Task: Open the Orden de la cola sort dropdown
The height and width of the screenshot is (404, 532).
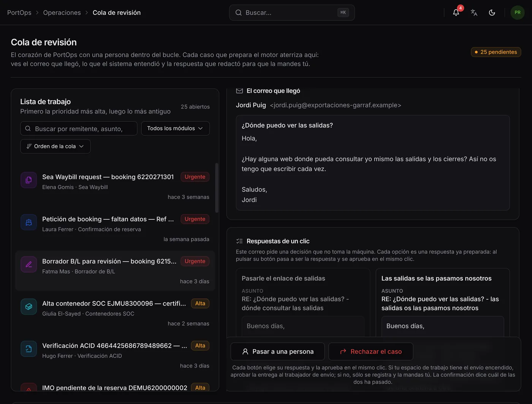Action: point(55,146)
